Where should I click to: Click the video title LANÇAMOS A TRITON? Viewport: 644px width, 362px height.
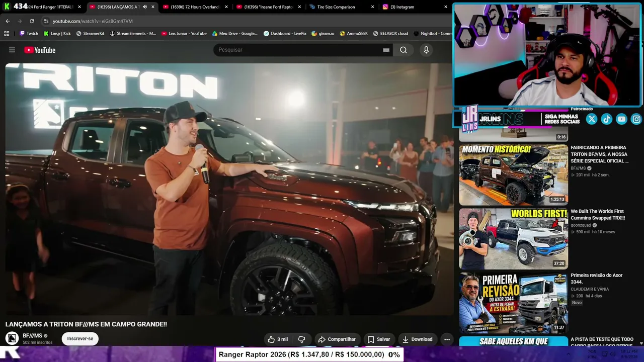(x=86, y=324)
